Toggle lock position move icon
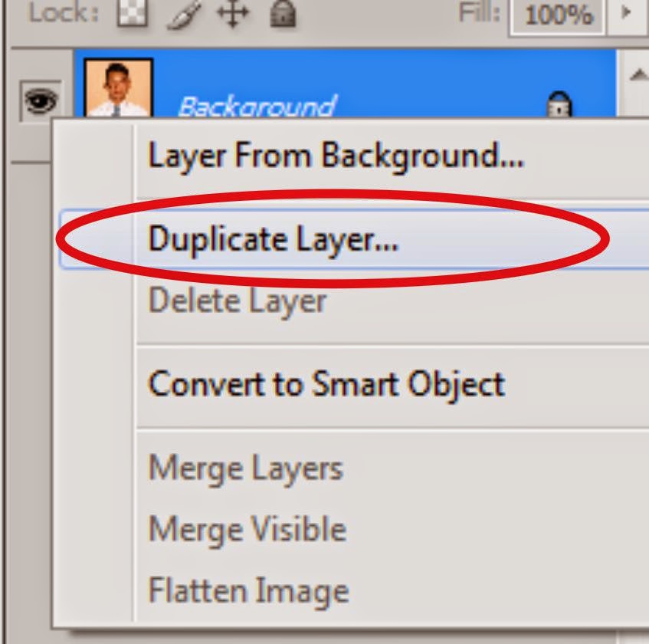649x644 pixels. 233,13
